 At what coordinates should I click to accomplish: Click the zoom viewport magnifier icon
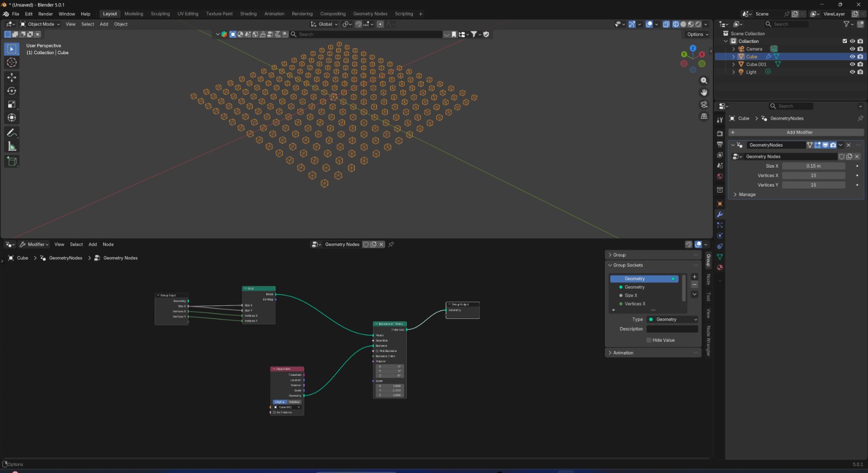pyautogui.click(x=704, y=81)
